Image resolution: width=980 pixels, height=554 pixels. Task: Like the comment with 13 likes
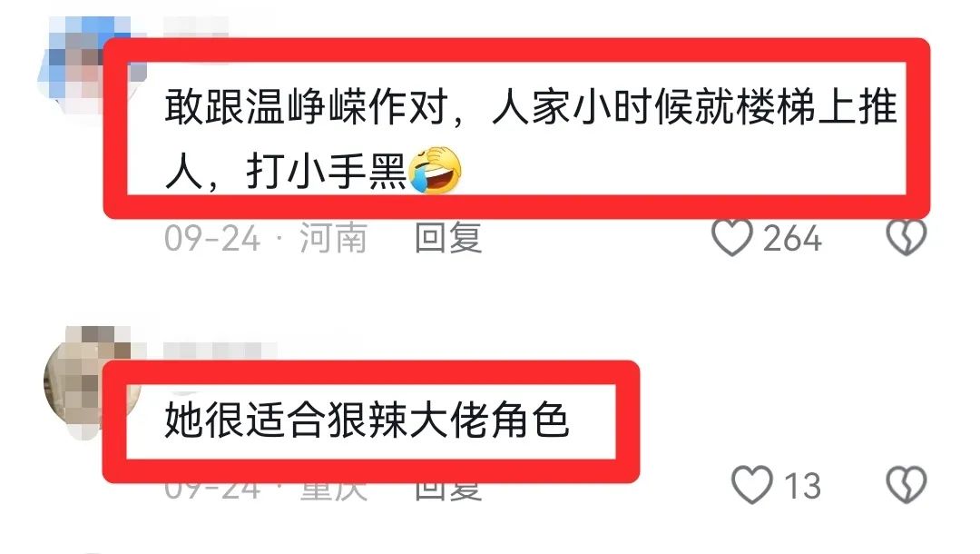752,485
